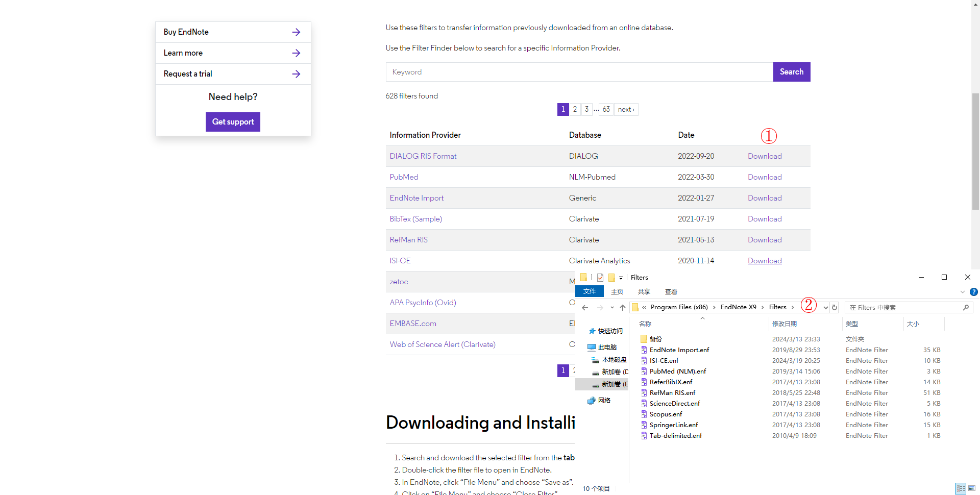Click the next page link
The image size is (980, 495).
tap(626, 109)
